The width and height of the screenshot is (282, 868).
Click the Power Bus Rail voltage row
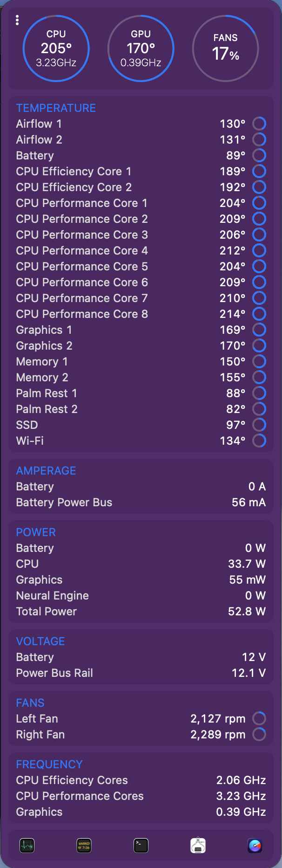click(141, 673)
